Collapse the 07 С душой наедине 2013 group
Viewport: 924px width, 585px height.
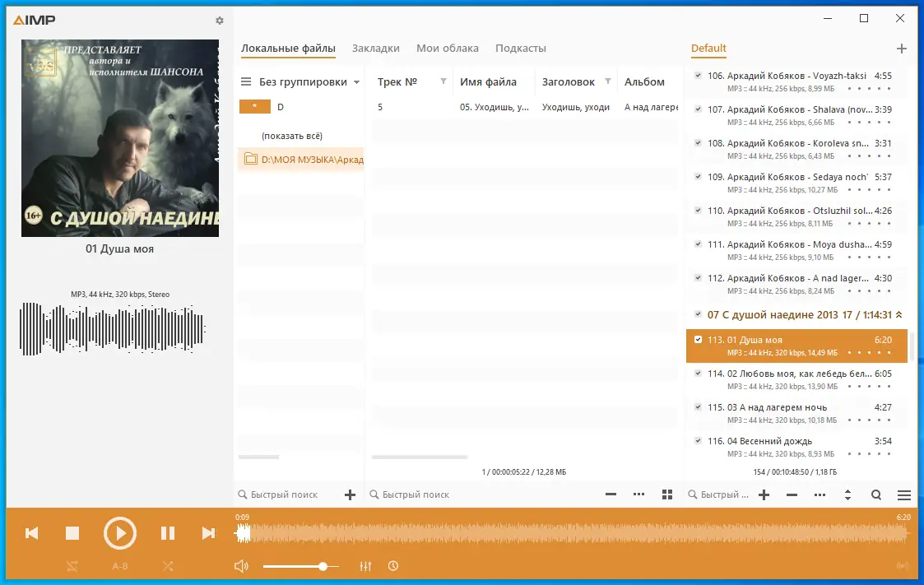point(900,314)
